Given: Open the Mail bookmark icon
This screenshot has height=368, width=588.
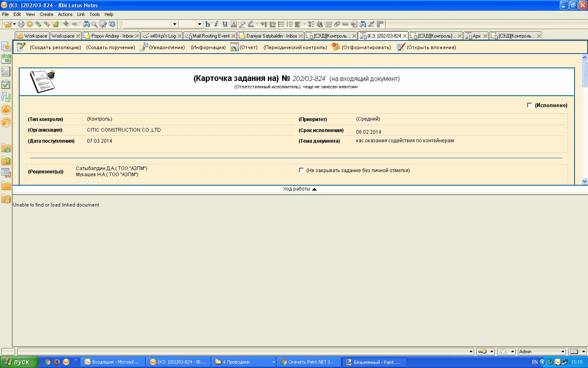Looking at the screenshot, I should tap(6, 47).
